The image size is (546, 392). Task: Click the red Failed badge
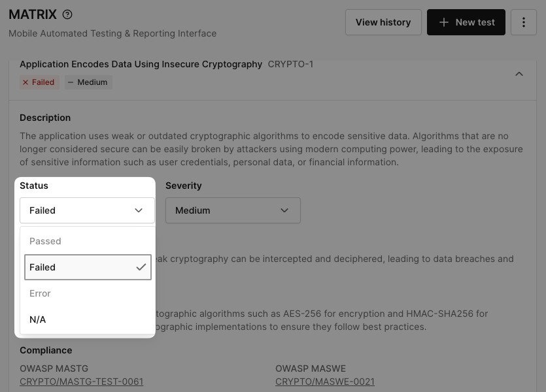click(x=39, y=82)
